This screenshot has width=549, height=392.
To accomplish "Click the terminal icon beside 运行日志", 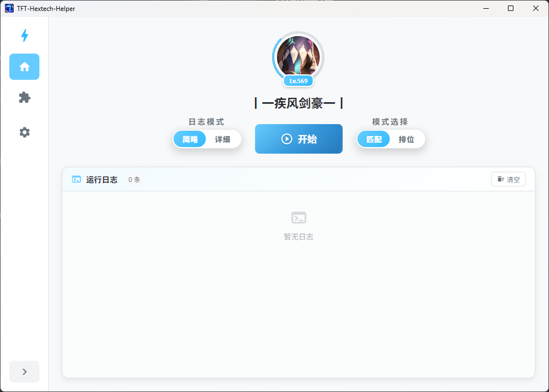I will (x=77, y=179).
